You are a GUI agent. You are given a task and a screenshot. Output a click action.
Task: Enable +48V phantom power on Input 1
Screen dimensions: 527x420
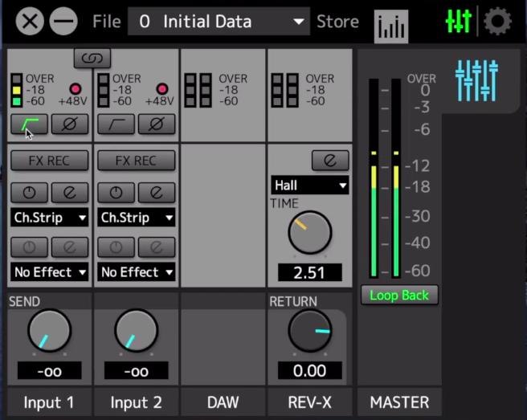(75, 88)
